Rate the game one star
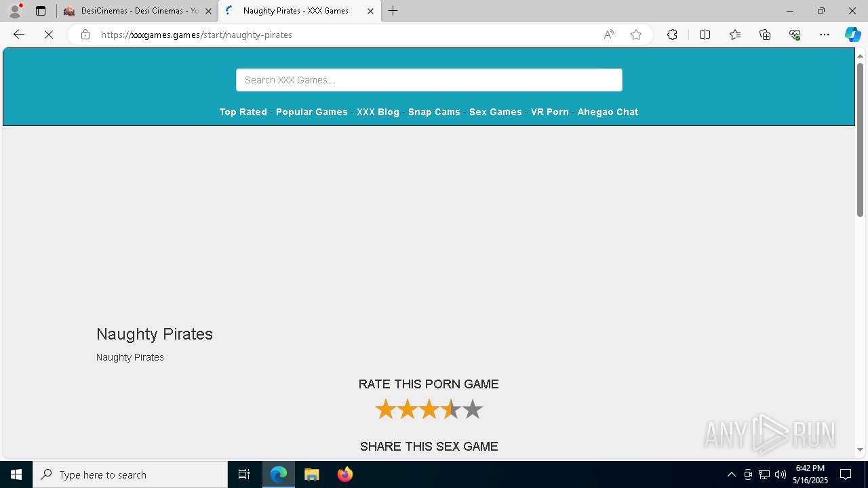Image resolution: width=868 pixels, height=488 pixels. point(385,409)
